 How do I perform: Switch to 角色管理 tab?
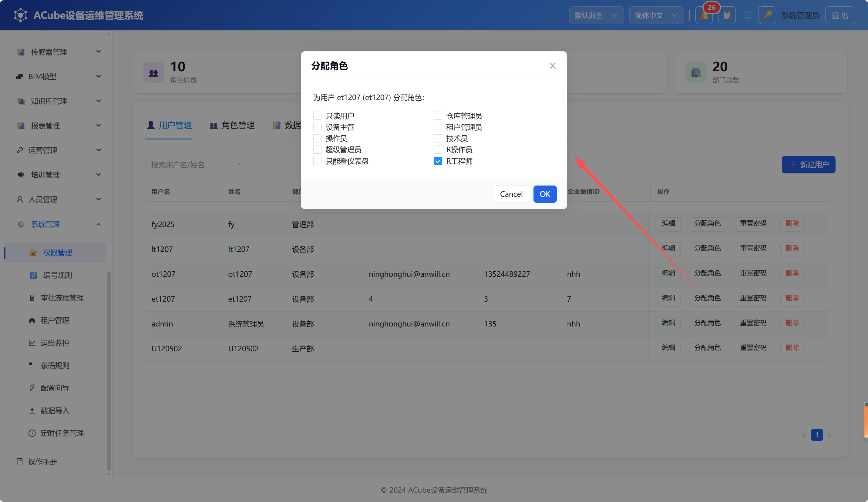point(232,125)
